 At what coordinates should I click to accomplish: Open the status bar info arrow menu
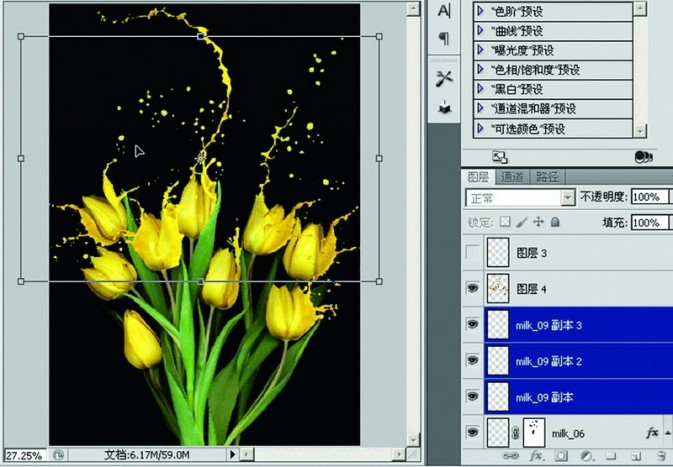coord(232,454)
